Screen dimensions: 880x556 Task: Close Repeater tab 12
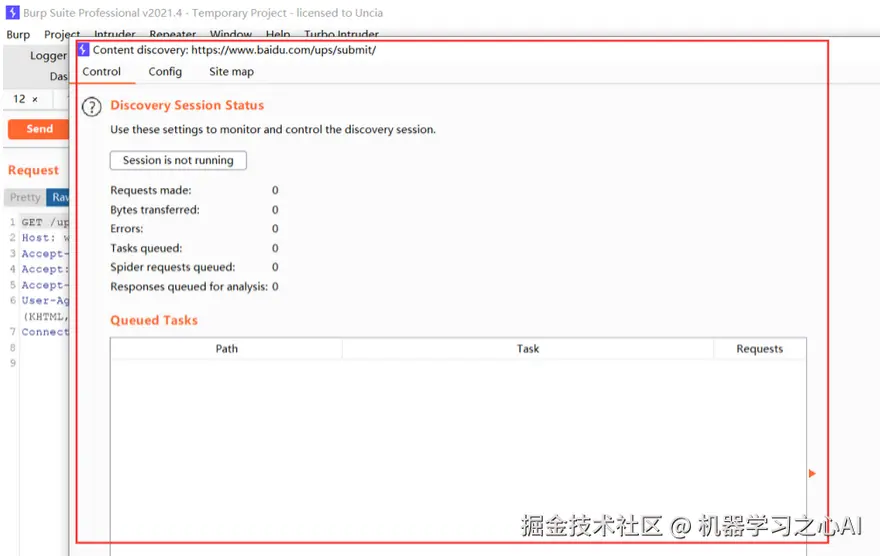(35, 99)
